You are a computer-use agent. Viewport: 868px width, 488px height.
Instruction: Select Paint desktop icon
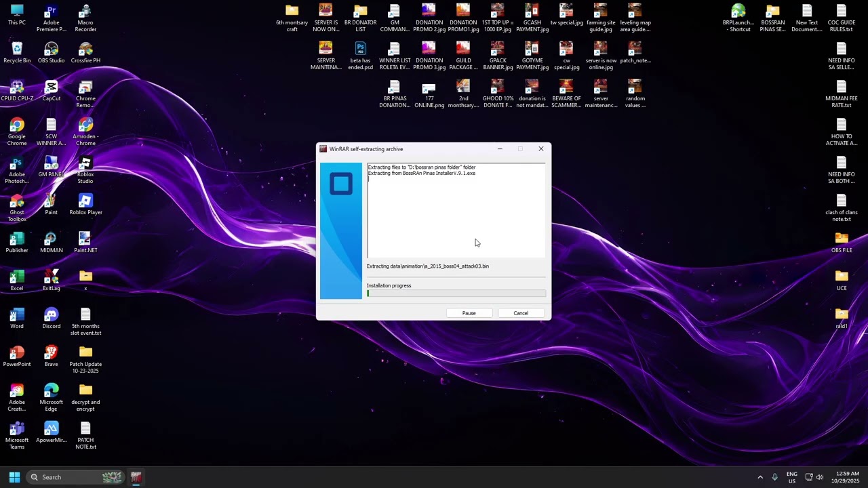[x=52, y=205]
